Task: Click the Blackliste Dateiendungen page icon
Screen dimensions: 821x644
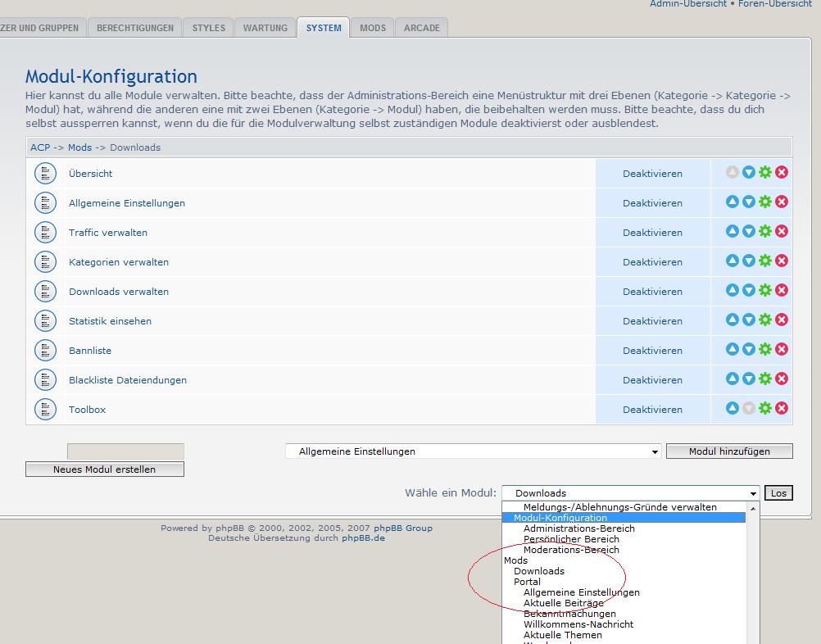Action: pyautogui.click(x=45, y=380)
